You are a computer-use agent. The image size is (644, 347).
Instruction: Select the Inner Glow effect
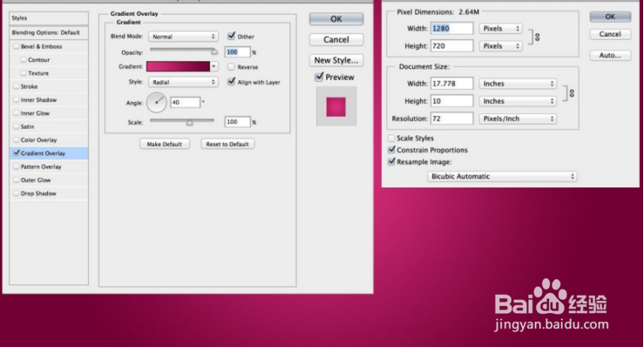[x=35, y=113]
